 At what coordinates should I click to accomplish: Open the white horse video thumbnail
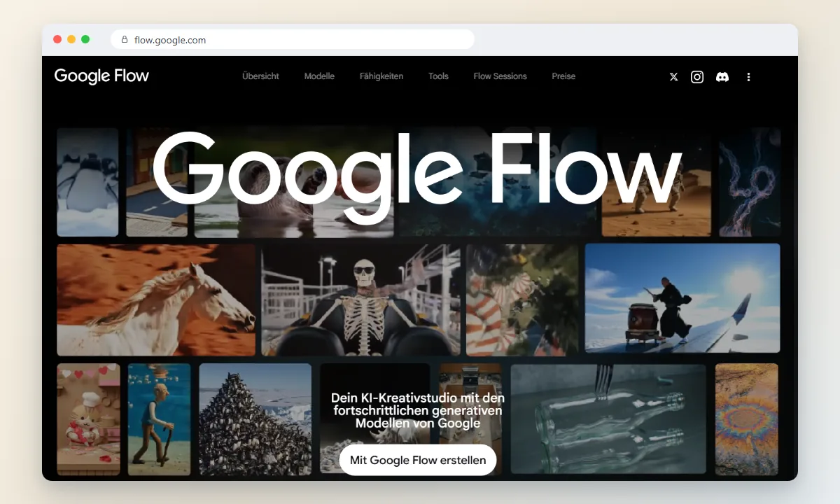click(x=156, y=300)
